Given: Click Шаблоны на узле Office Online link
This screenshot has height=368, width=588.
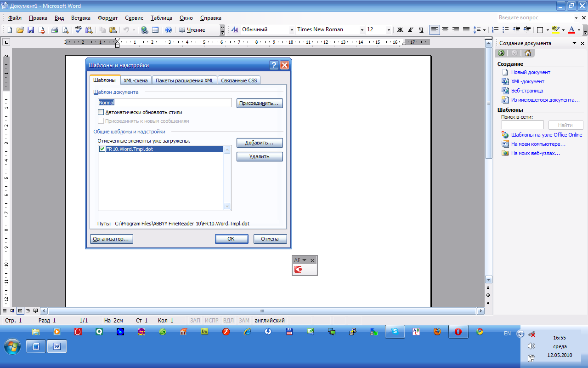Looking at the screenshot, I should tap(547, 135).
